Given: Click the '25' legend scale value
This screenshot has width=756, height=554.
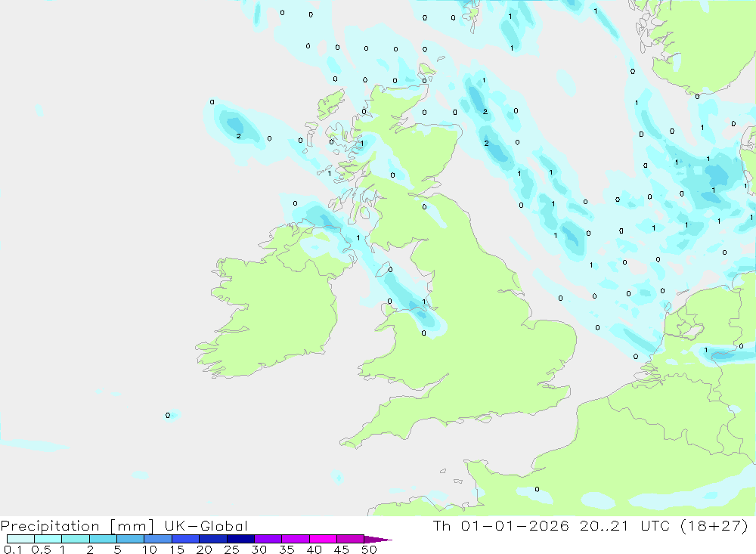Looking at the screenshot, I should point(232,549).
